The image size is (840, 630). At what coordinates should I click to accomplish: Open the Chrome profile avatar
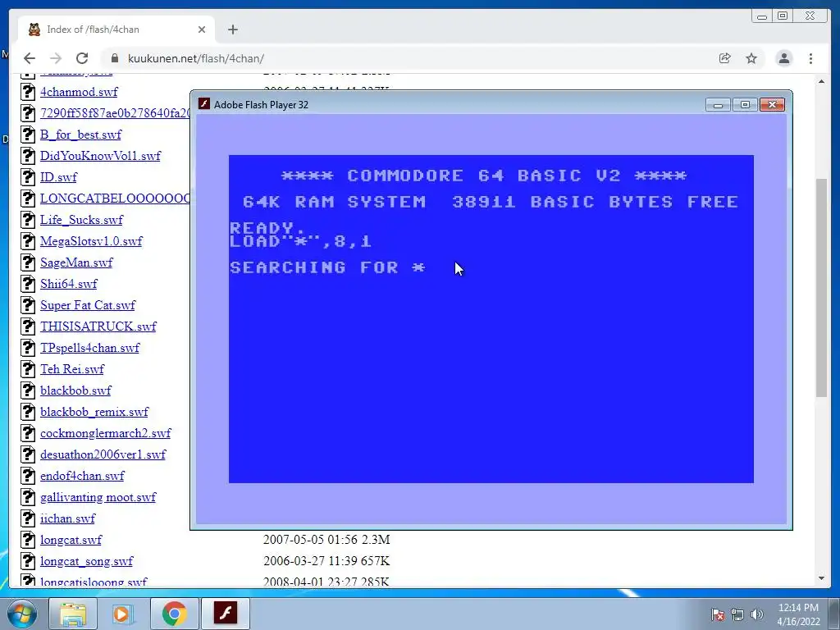[x=784, y=58]
